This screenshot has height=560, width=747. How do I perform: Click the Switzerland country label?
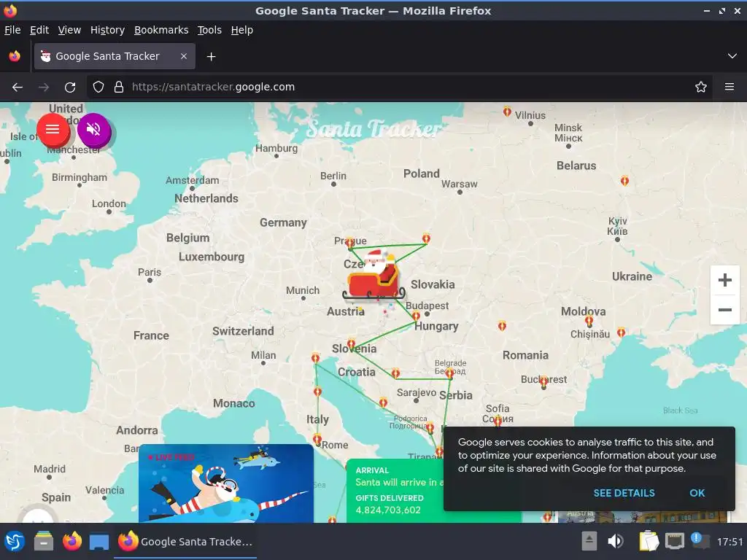[x=243, y=332]
